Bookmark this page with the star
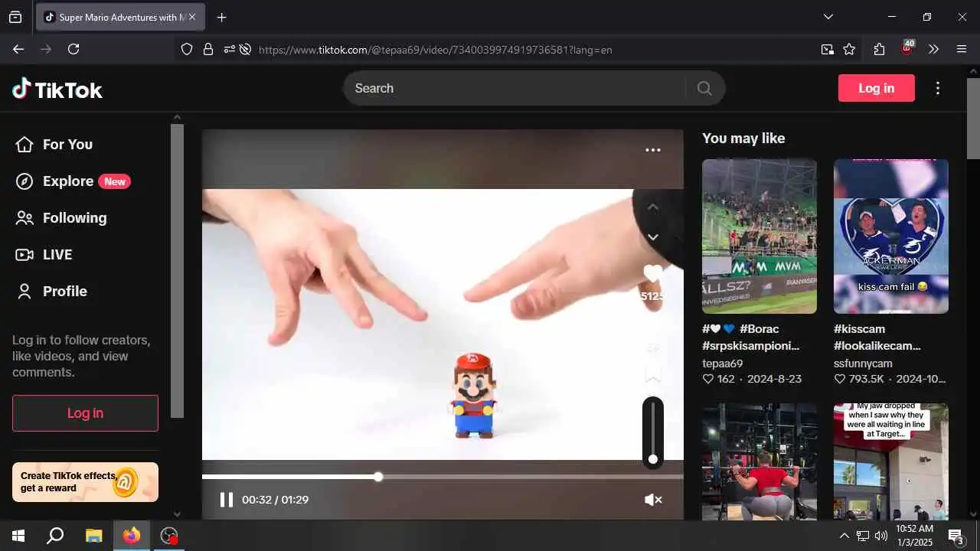Screen dimensions: 980x551 pos(849,49)
